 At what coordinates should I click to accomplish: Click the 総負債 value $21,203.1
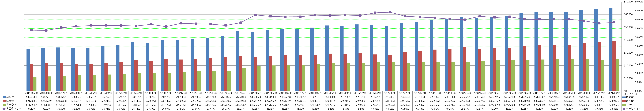pos(32,101)
